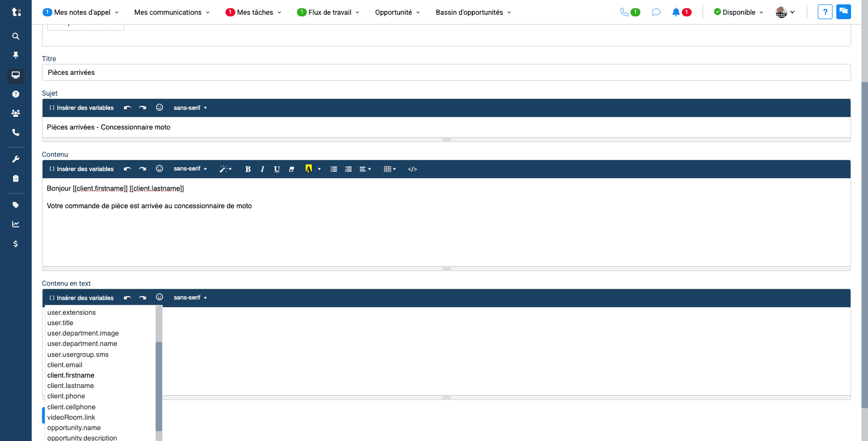This screenshot has height=441, width=868.
Task: Insert unordered bullet list in Contenu
Action: [x=334, y=169]
